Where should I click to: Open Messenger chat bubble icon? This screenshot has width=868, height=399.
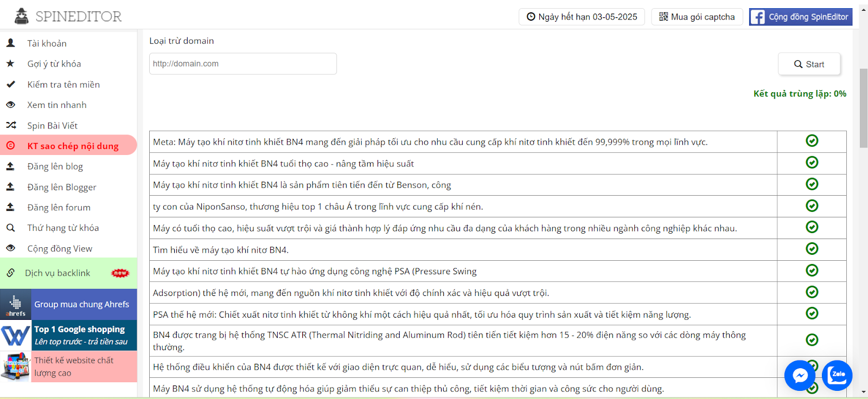(800, 375)
